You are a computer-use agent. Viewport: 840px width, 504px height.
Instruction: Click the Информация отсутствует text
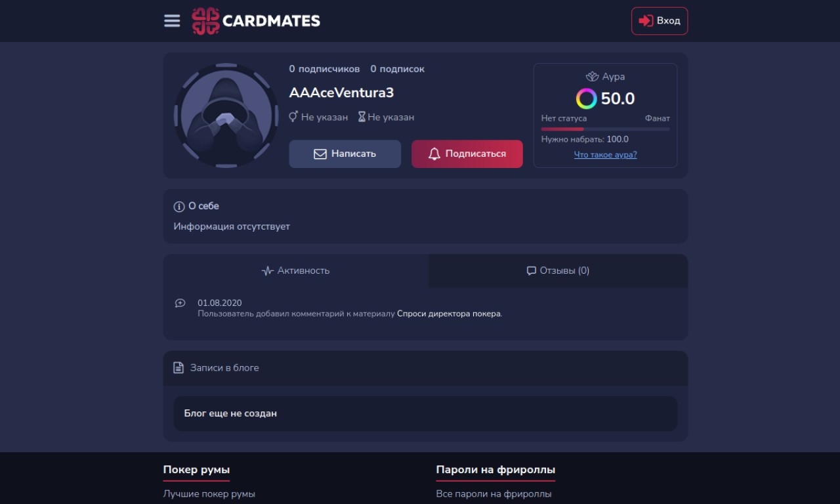click(232, 226)
